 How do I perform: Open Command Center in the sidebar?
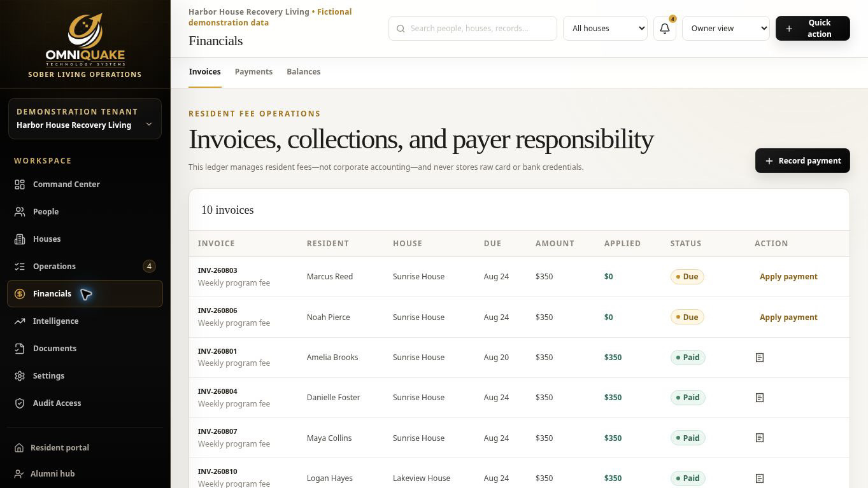(x=85, y=185)
